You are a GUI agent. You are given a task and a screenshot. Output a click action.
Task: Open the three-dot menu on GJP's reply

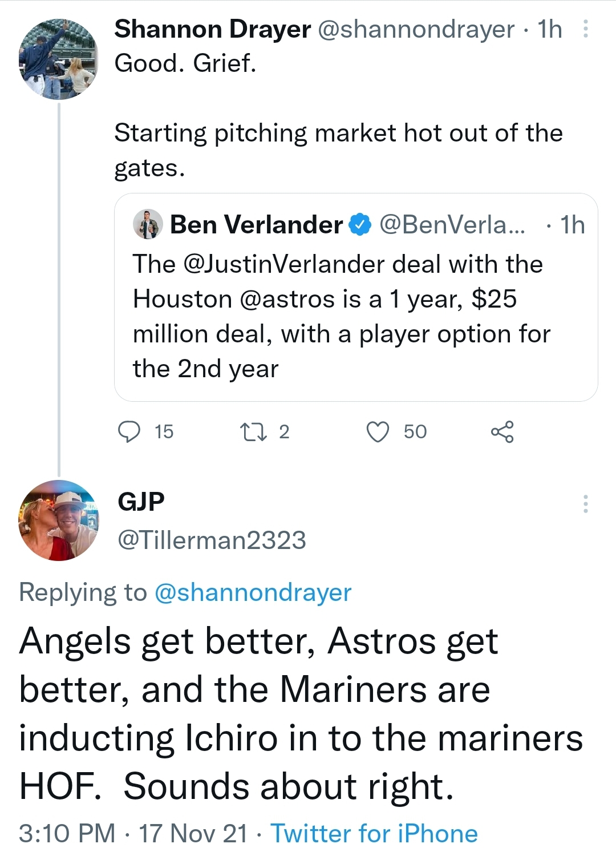tap(585, 504)
